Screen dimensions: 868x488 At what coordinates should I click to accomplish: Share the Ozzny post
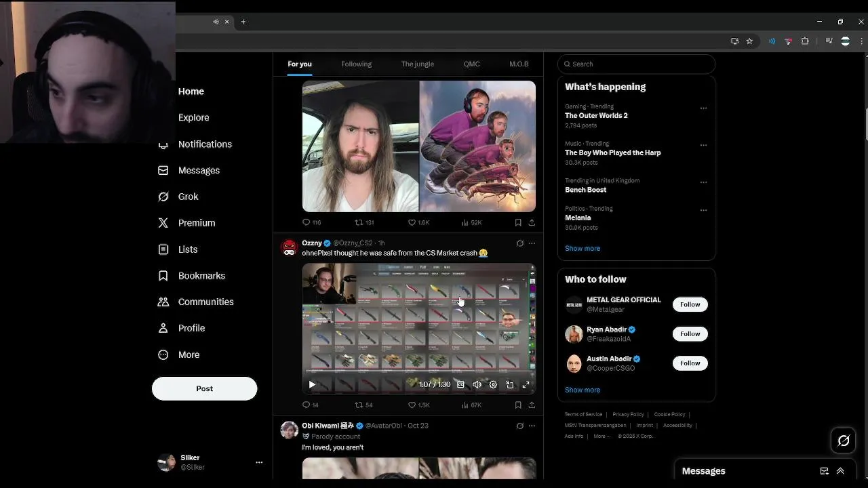point(532,405)
